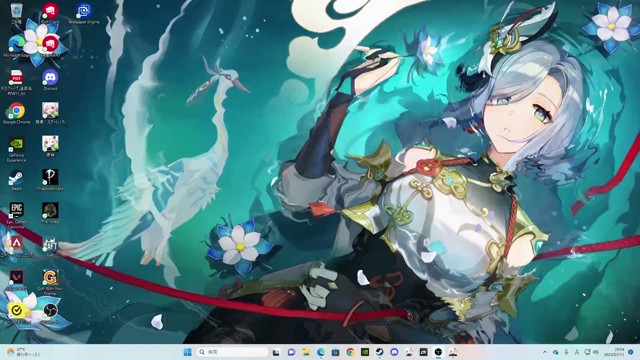Open OneDrive cloud icon in tray

point(556,352)
